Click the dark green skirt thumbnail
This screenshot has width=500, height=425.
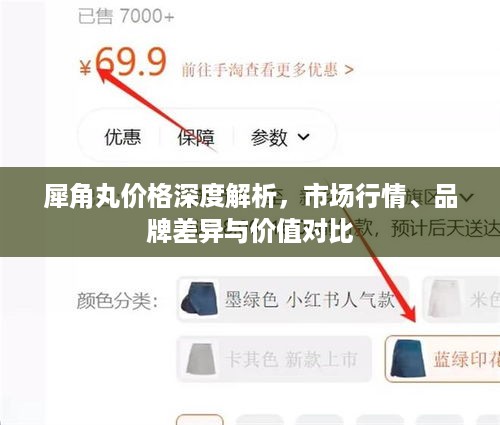[x=199, y=299]
